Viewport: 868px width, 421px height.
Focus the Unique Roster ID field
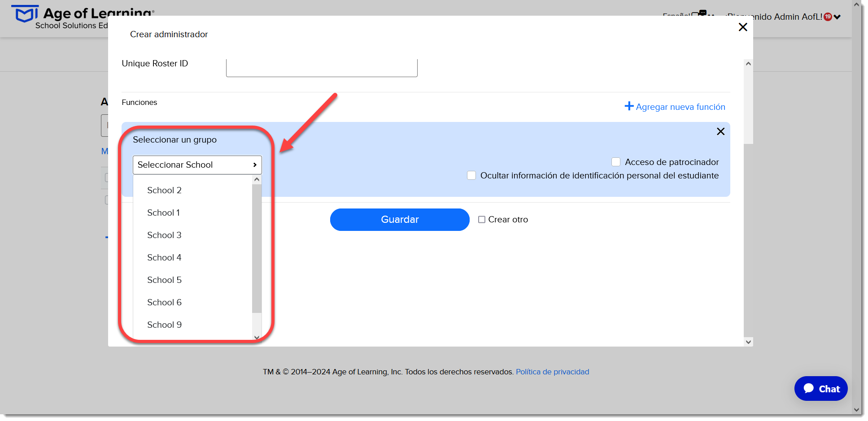point(322,68)
